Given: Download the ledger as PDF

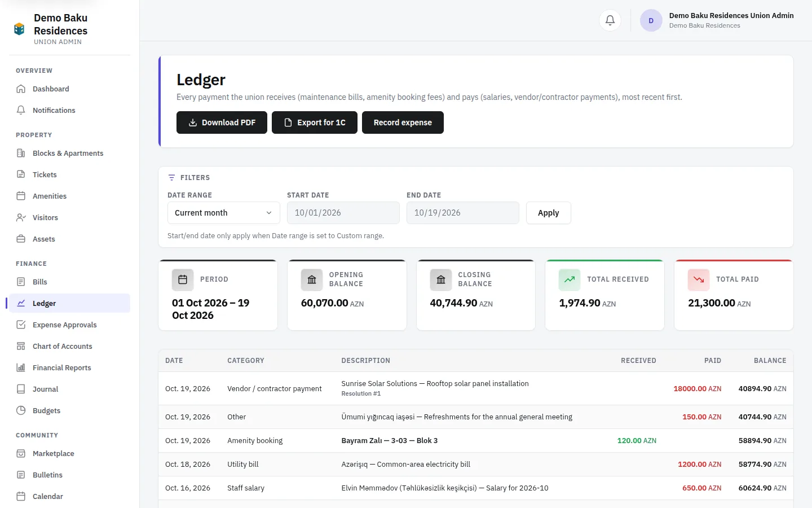Looking at the screenshot, I should pyautogui.click(x=222, y=122).
